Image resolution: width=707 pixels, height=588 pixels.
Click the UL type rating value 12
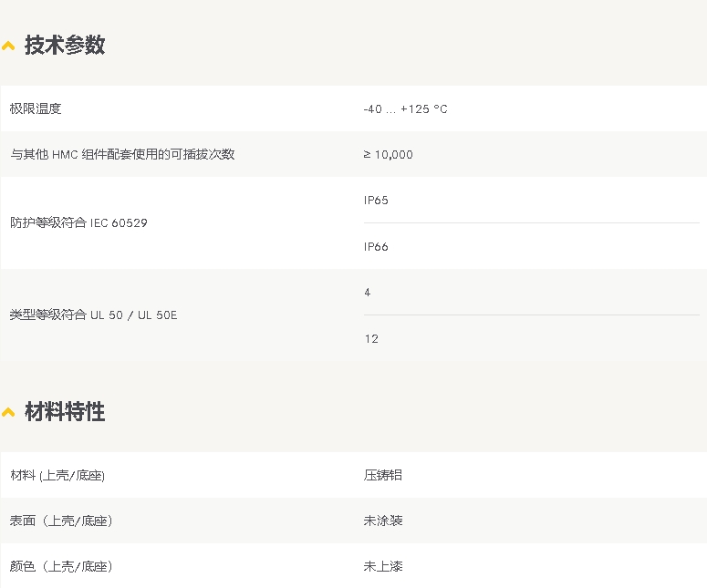371,338
